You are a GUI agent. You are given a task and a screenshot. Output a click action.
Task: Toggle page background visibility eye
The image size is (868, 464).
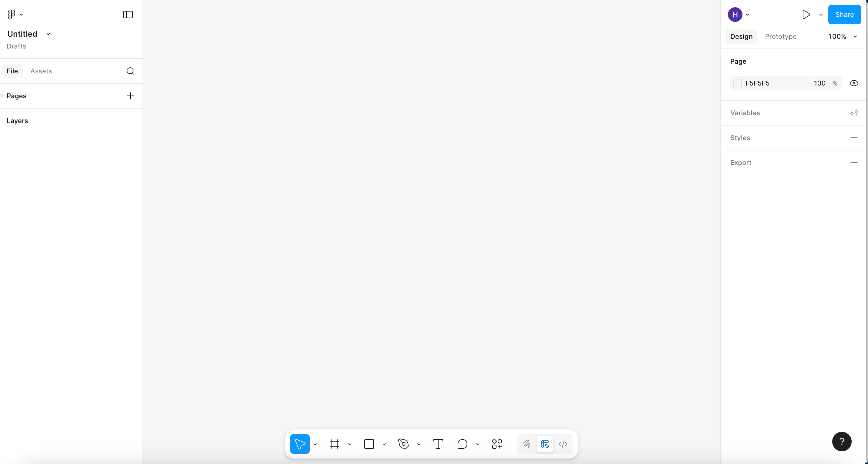[853, 83]
